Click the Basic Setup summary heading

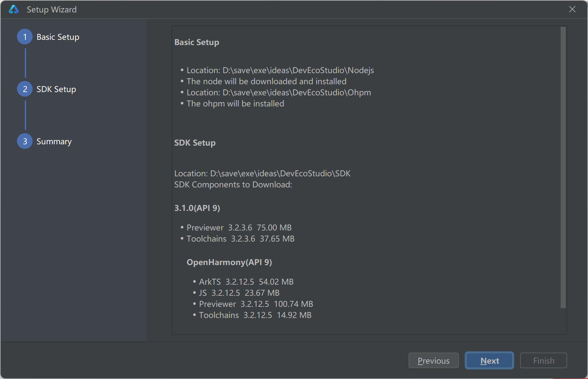click(197, 42)
